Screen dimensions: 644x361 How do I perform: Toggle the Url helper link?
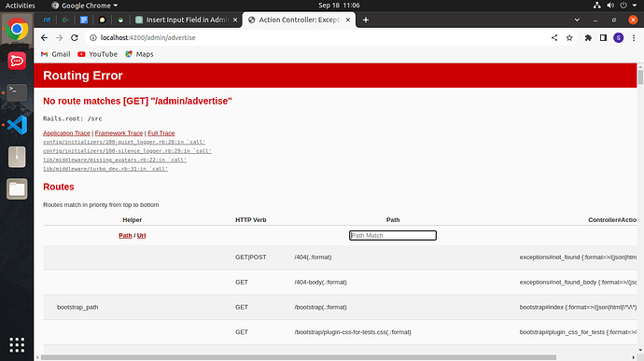(x=141, y=236)
